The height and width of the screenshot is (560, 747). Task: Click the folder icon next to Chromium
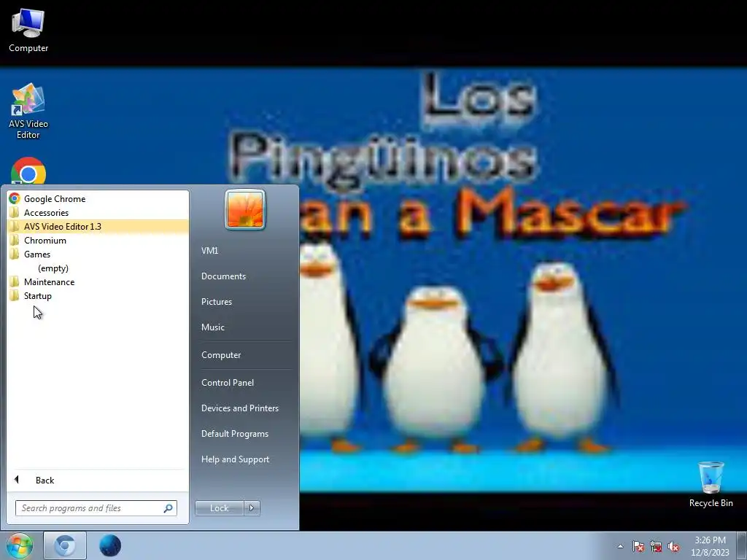click(x=15, y=240)
